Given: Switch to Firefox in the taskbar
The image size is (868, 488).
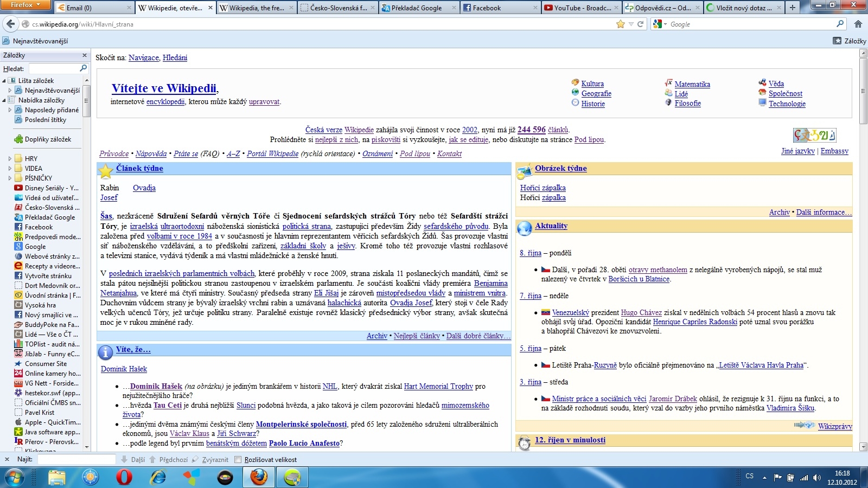Looking at the screenshot, I should coord(259,477).
